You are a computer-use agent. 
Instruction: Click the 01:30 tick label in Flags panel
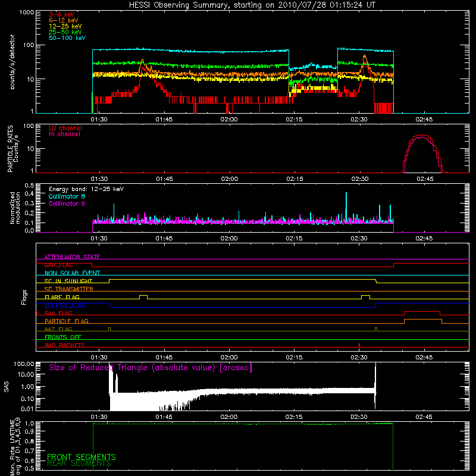pos(99,358)
